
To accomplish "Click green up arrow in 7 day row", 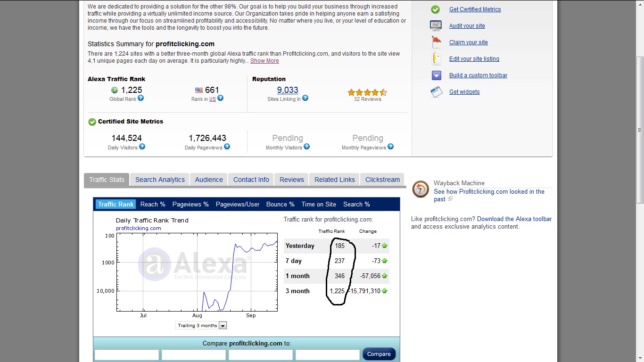I will click(x=385, y=261).
